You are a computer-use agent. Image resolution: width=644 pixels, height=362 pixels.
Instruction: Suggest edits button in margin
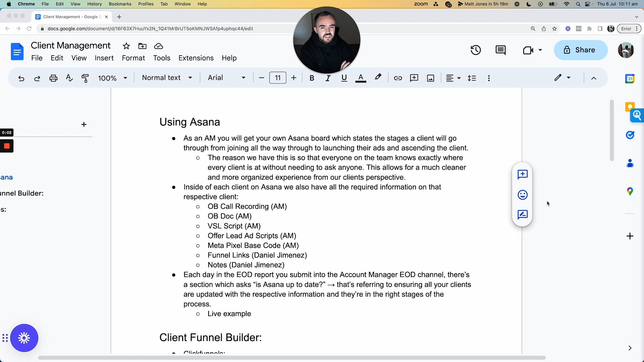coord(523,215)
